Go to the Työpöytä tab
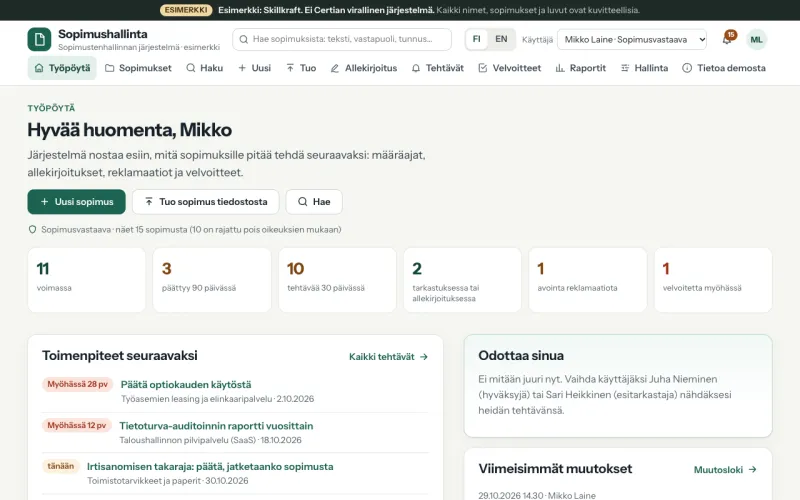Screen dimensions: 800x500 62,68
